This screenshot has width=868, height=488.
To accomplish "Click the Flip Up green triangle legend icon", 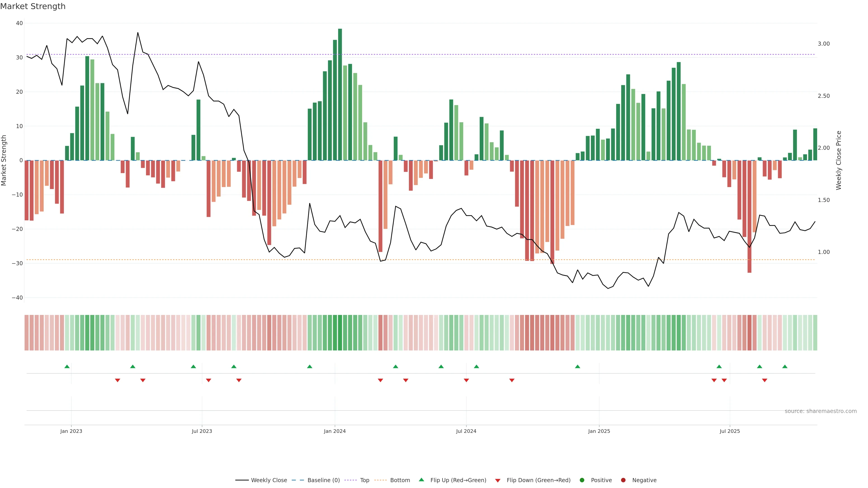I will (x=421, y=480).
